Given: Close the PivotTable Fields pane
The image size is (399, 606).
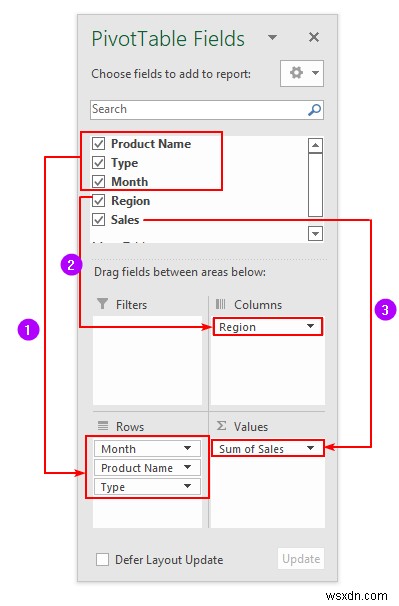Looking at the screenshot, I should [314, 37].
